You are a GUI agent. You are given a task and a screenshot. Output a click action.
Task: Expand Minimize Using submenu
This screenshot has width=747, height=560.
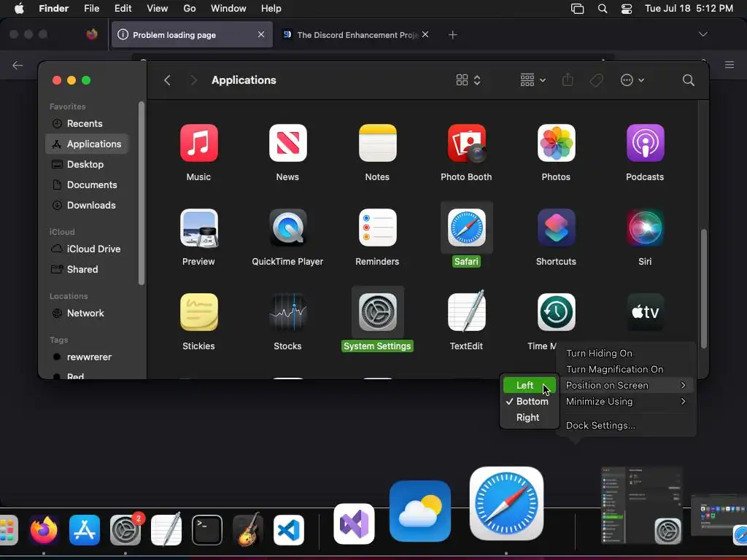[626, 402]
